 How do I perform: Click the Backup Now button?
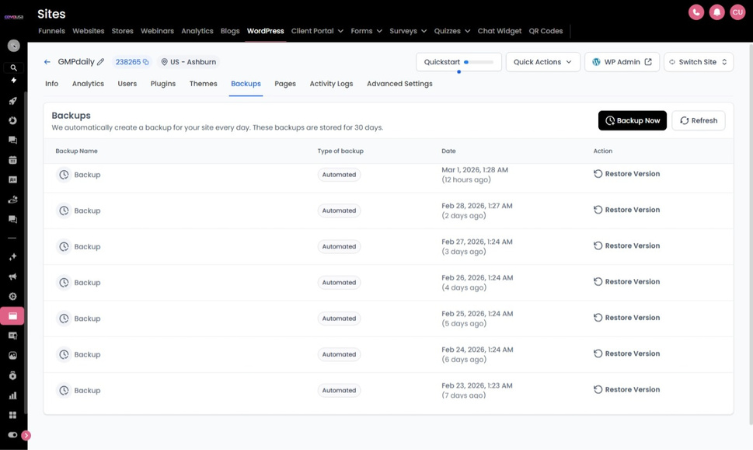632,120
